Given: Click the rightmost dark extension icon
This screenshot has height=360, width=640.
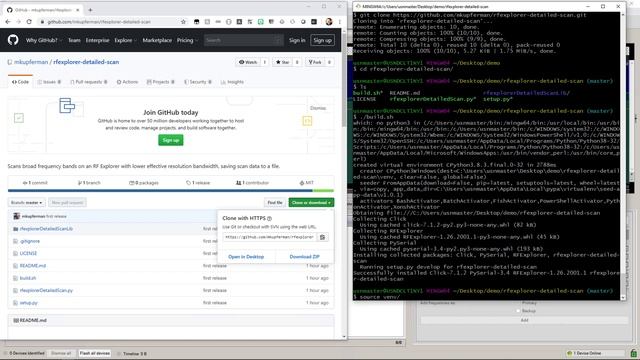Looking at the screenshot, I should [313, 22].
